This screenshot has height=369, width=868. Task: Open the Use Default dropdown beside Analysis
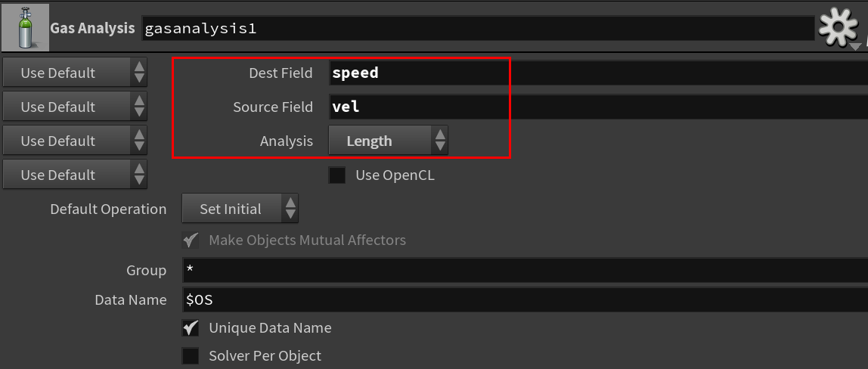(75, 141)
